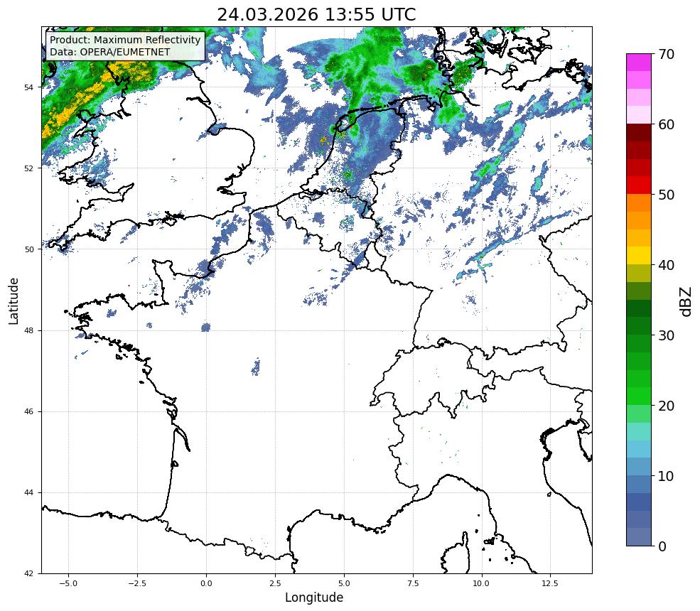Pick the orange swatch just below 50 dBZ

click(639, 202)
